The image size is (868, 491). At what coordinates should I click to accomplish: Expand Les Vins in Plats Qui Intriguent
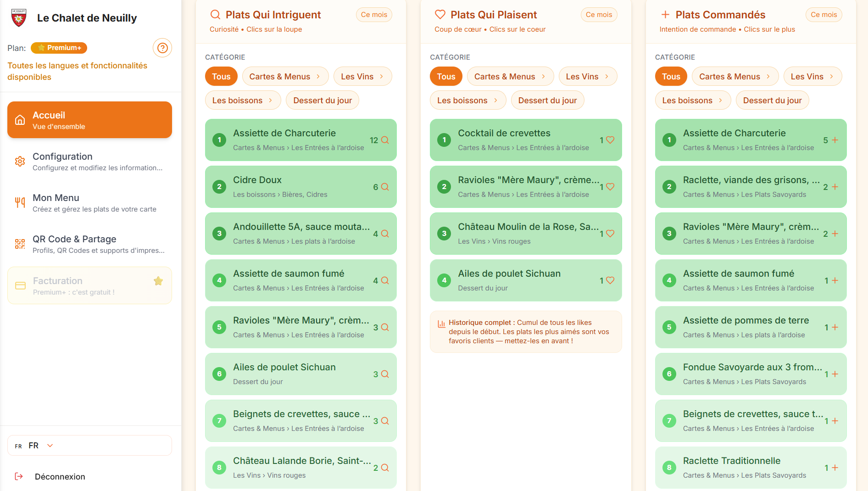pos(362,76)
